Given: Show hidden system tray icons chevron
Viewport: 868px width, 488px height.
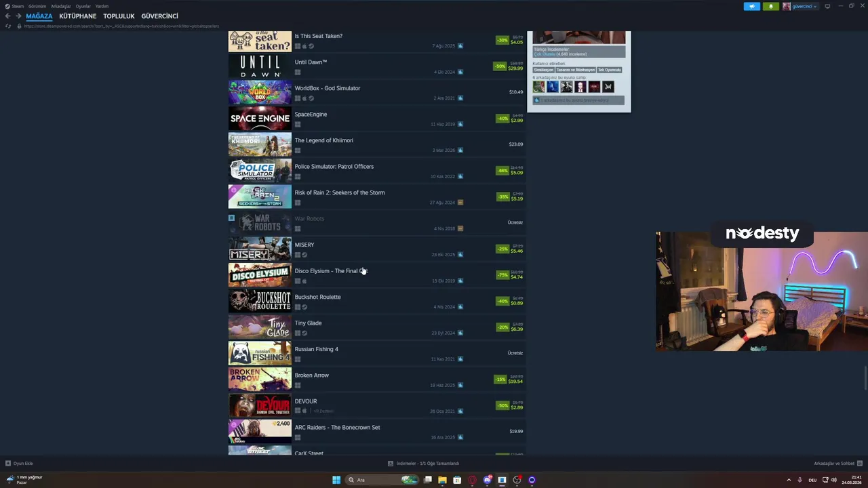Looking at the screenshot, I should click(789, 480).
